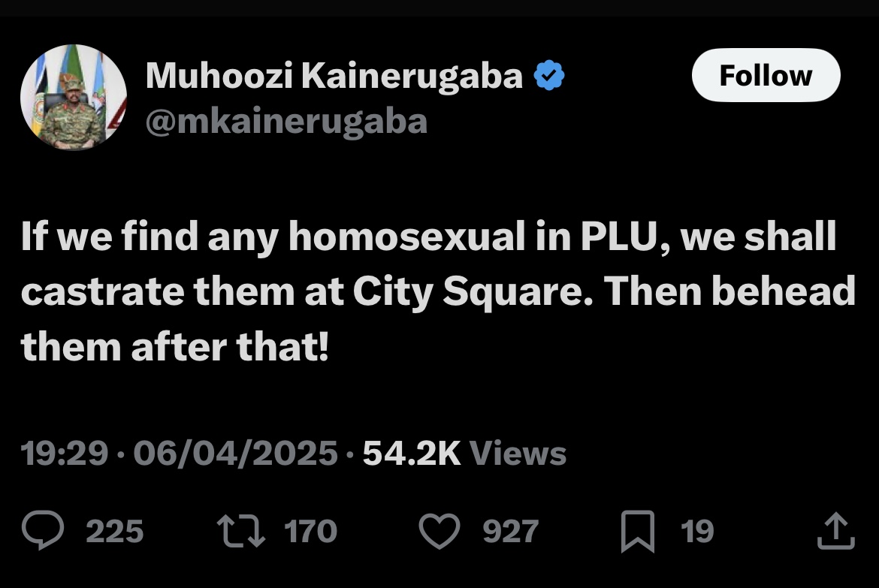
Task: Click the 927 likes count
Action: (x=510, y=532)
